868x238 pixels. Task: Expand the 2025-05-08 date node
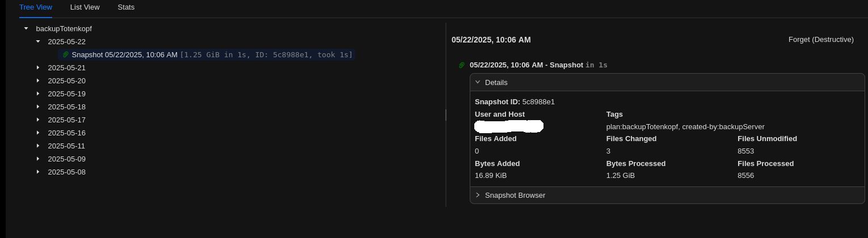coord(38,172)
